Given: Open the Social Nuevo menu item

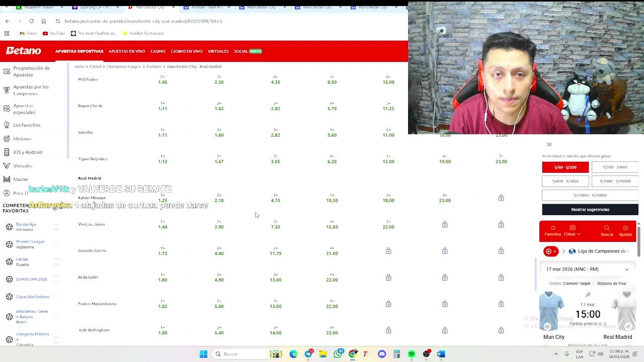Looking at the screenshot, I should point(248,51).
